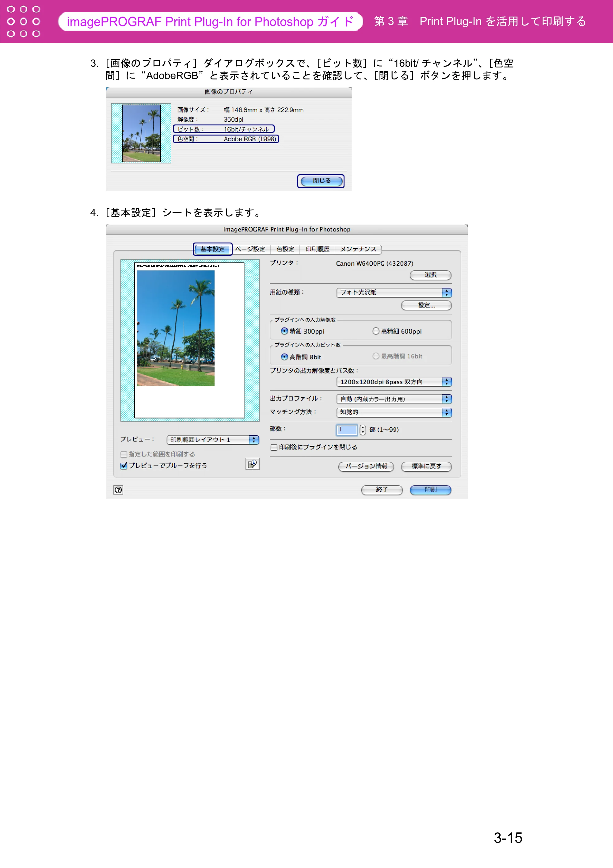
Task: Open the 1200x1200dpi 8pass 双方向 dropdown
Action: 394,382
